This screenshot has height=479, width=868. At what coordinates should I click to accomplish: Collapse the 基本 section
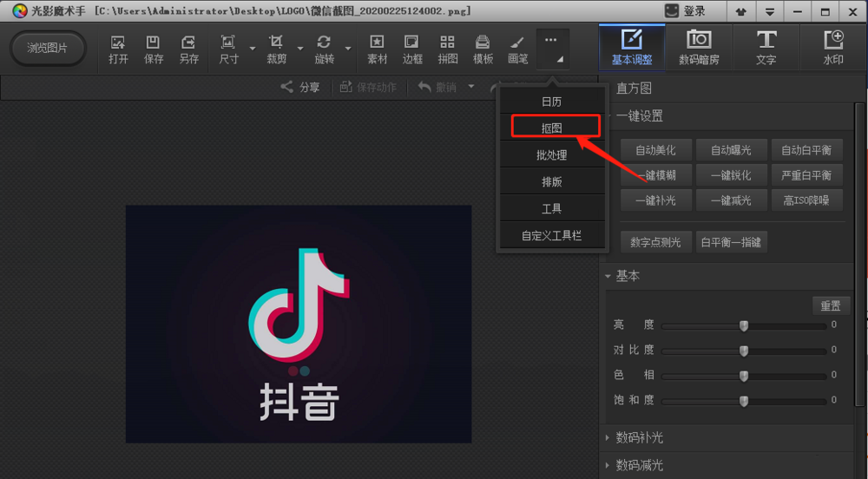608,276
